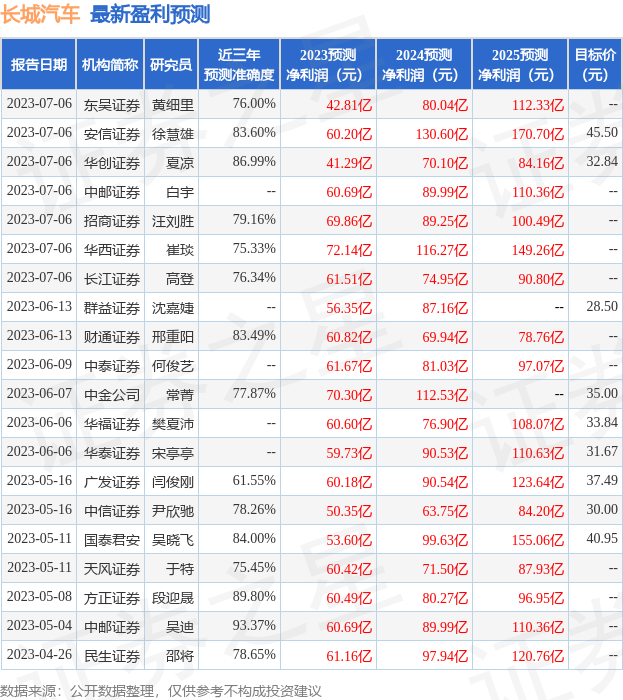The width and height of the screenshot is (623, 700).
Task: Click 2024 profit 112.53亿
Action: [442, 395]
